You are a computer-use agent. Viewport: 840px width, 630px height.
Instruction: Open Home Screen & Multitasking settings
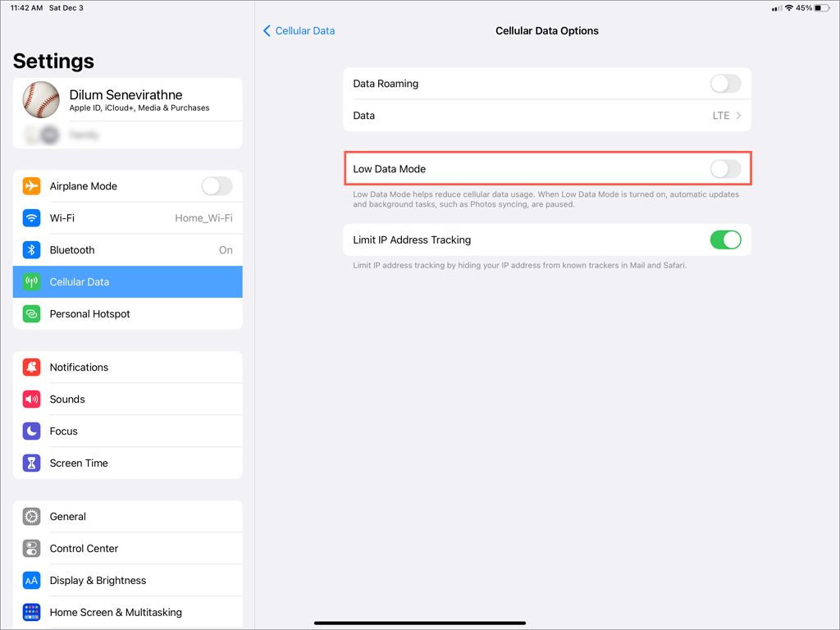coord(115,612)
